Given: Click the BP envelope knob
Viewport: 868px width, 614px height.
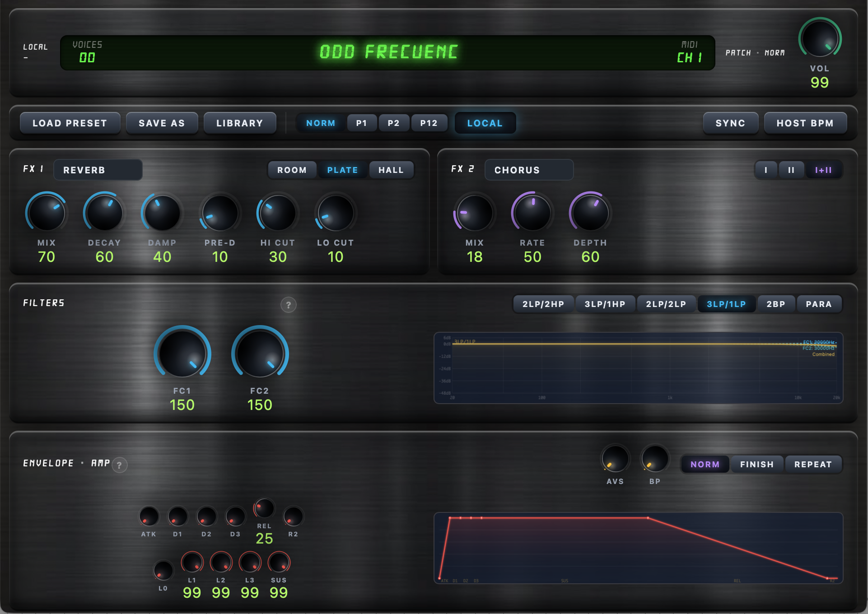Looking at the screenshot, I should tap(655, 459).
